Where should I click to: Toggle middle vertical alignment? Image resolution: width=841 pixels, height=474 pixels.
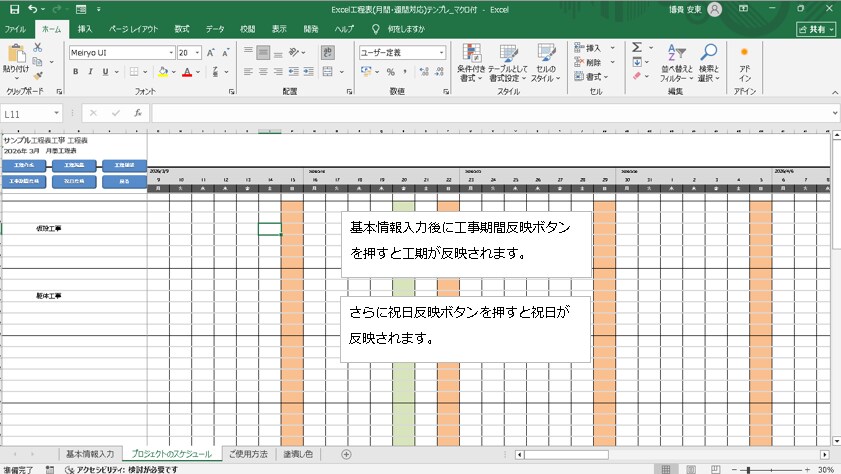[x=263, y=52]
